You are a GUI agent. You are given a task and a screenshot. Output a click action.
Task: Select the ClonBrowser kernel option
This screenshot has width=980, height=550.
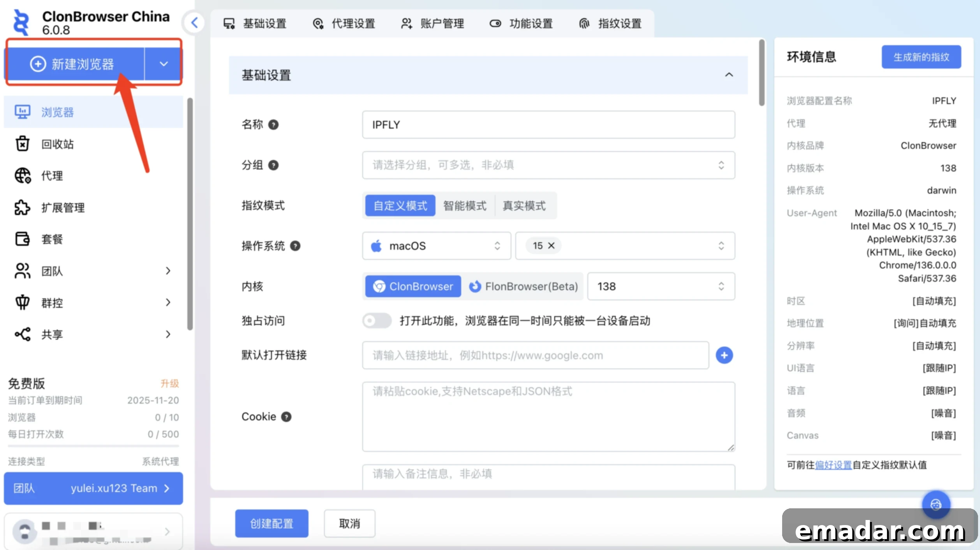tap(413, 286)
